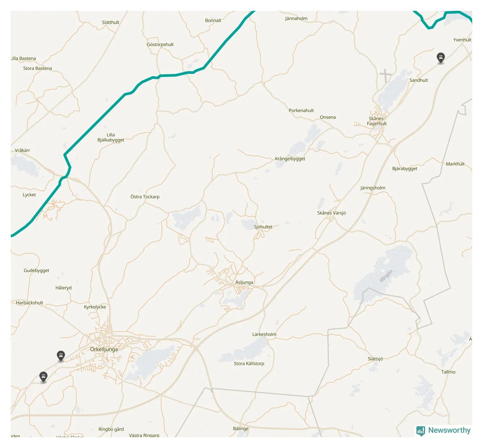Click the car marker near Yxenhult
This screenshot has height=448, width=483.
click(440, 58)
